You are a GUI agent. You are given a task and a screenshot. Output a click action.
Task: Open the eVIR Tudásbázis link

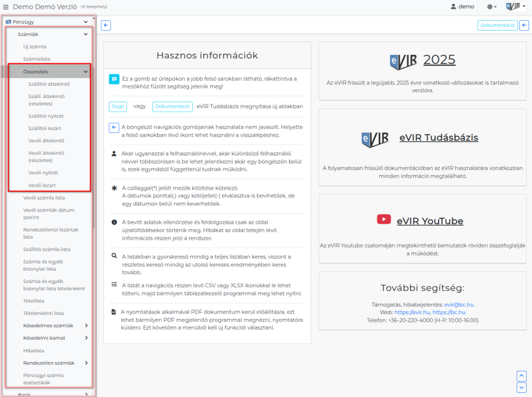(x=438, y=138)
